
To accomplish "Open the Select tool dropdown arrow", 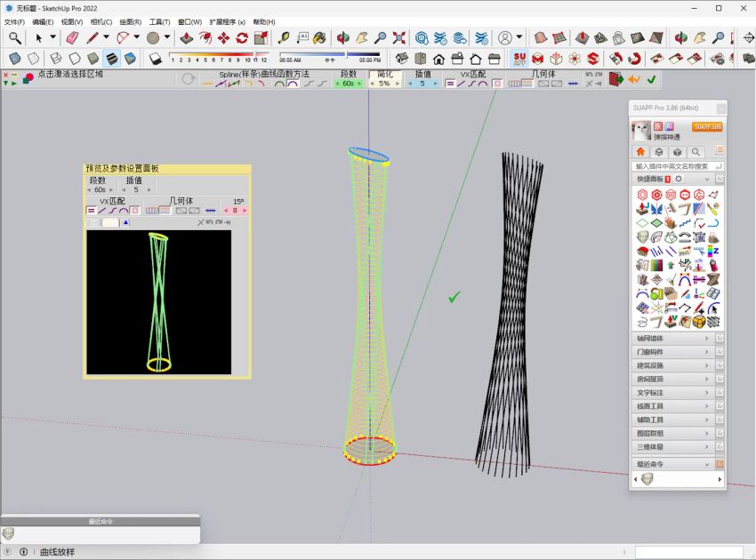I will tap(53, 37).
